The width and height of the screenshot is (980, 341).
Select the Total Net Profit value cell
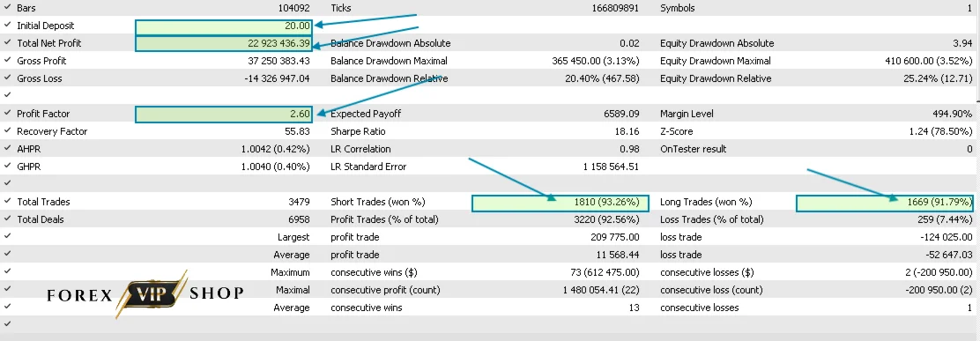coord(224,43)
